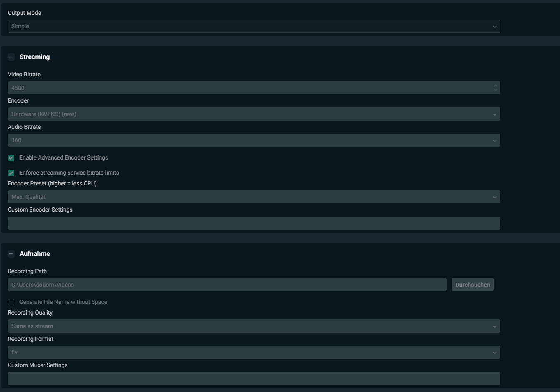The height and width of the screenshot is (392, 560).
Task: Click the Recording Path text field
Action: [227, 285]
